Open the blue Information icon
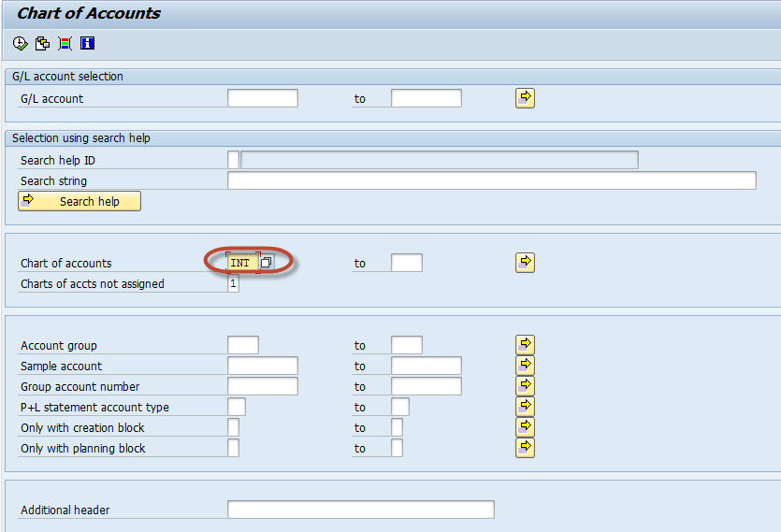Screen dimensions: 781x532 click(87, 43)
